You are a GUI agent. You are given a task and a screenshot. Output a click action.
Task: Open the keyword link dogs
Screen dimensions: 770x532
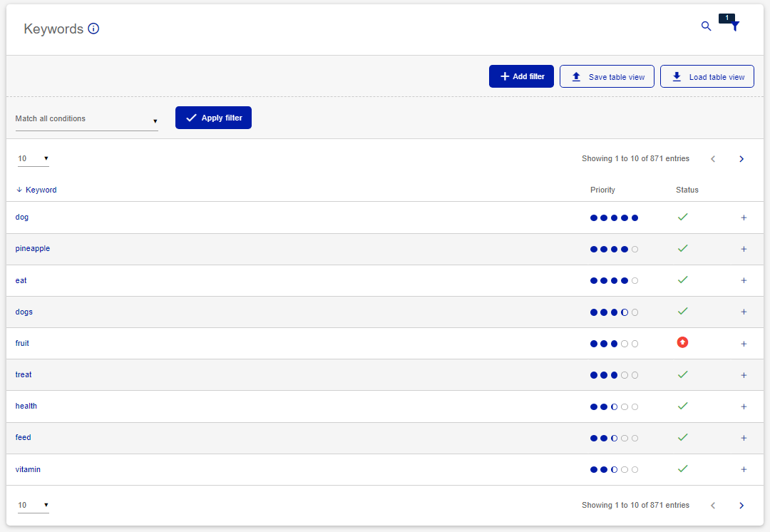24,312
